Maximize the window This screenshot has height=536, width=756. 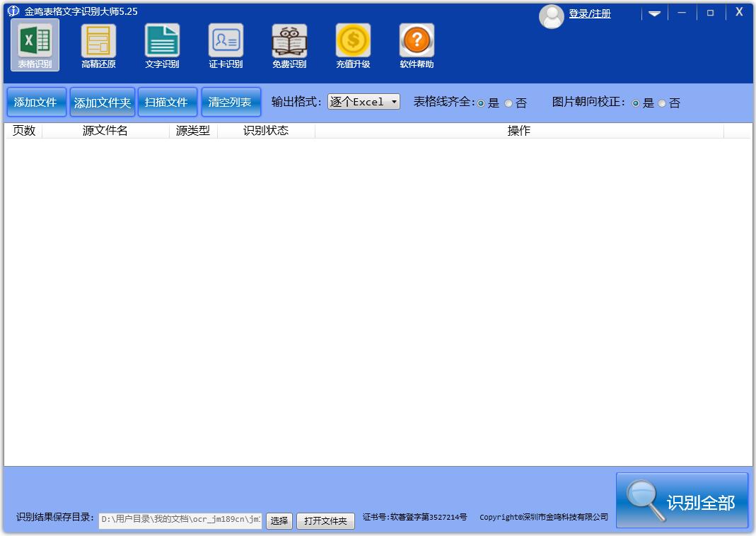click(710, 13)
